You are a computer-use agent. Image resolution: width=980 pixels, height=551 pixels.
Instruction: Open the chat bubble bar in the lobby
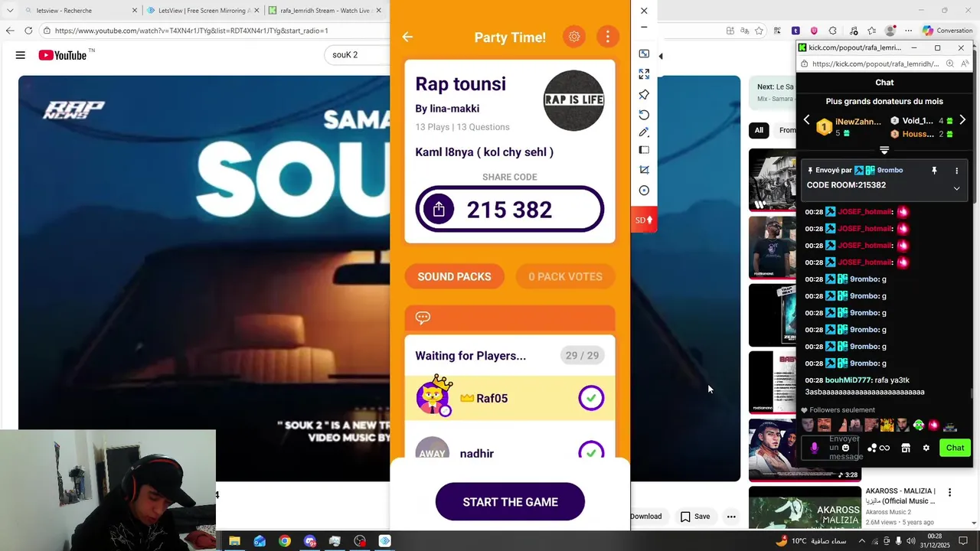click(510, 318)
